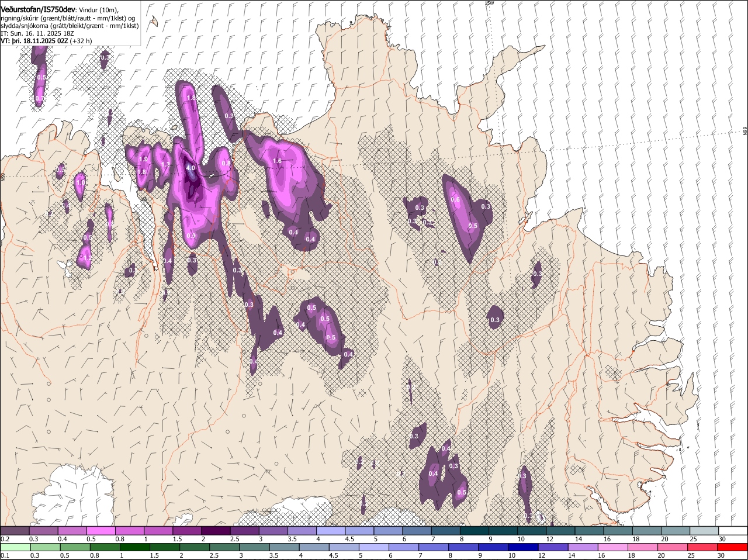Click the 4.0 peak snowfall value label
The image size is (748, 560).
point(191,168)
